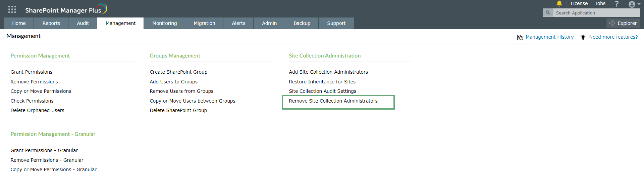644x189 pixels.
Task: Go to the Backup tab
Action: click(x=302, y=23)
